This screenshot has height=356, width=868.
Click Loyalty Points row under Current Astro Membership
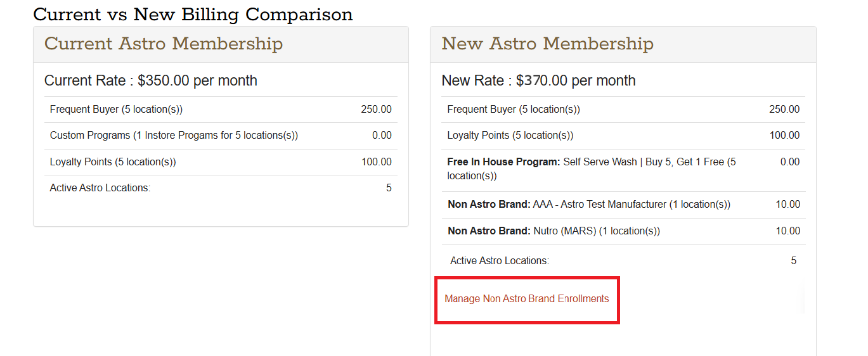(x=113, y=162)
